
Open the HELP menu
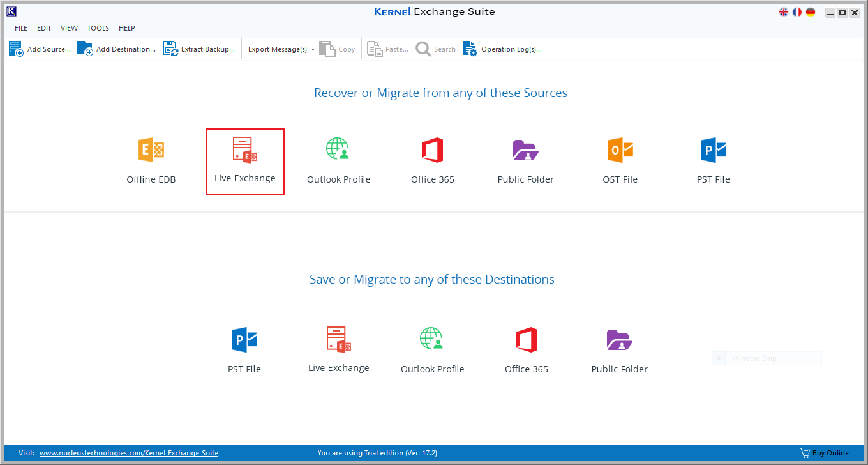[127, 28]
